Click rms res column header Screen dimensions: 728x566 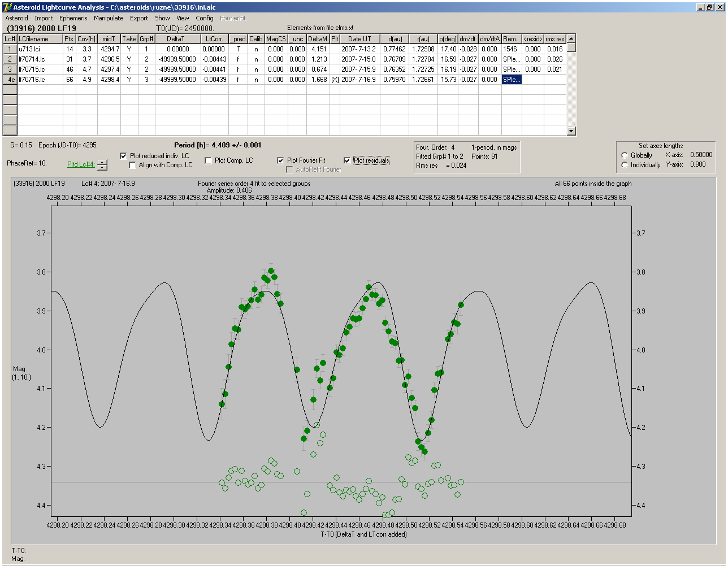pyautogui.click(x=554, y=39)
